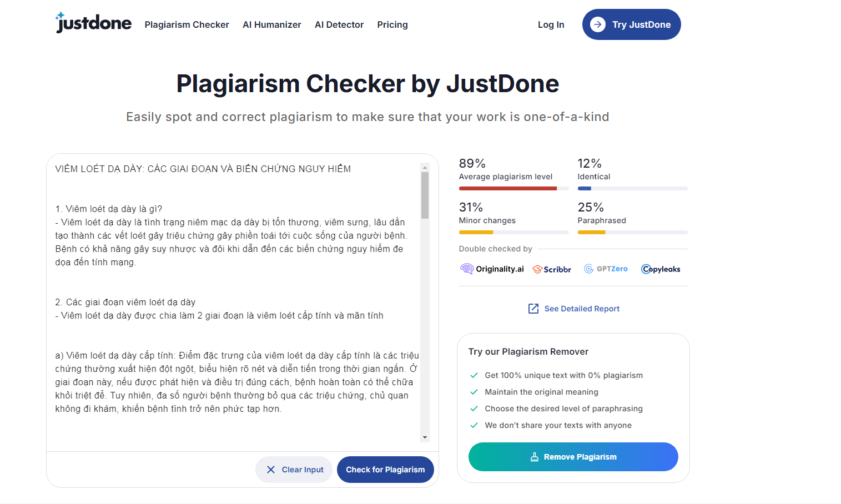Click the Try JustDone button
This screenshot has height=504, width=841.
click(x=632, y=24)
